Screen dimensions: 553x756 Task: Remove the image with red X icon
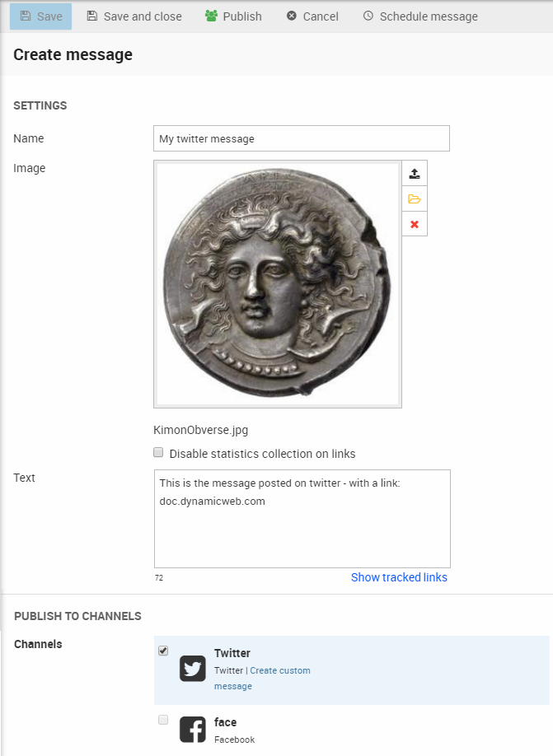pos(415,224)
